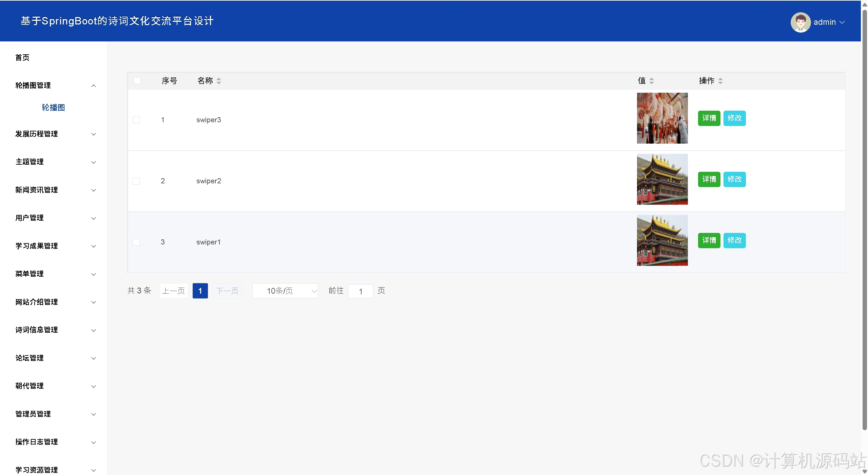This screenshot has height=475, width=868.
Task: Open the 朝代管理 menu
Action: 53,386
